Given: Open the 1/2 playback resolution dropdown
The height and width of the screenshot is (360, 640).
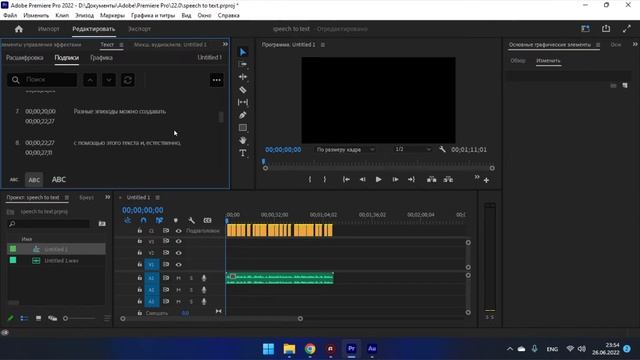Looking at the screenshot, I should point(412,149).
